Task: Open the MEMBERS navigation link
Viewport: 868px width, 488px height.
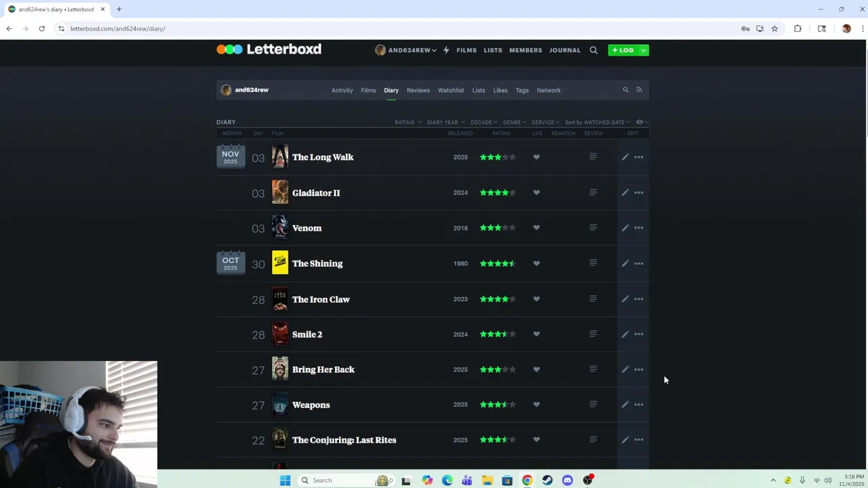Action: pyautogui.click(x=526, y=50)
